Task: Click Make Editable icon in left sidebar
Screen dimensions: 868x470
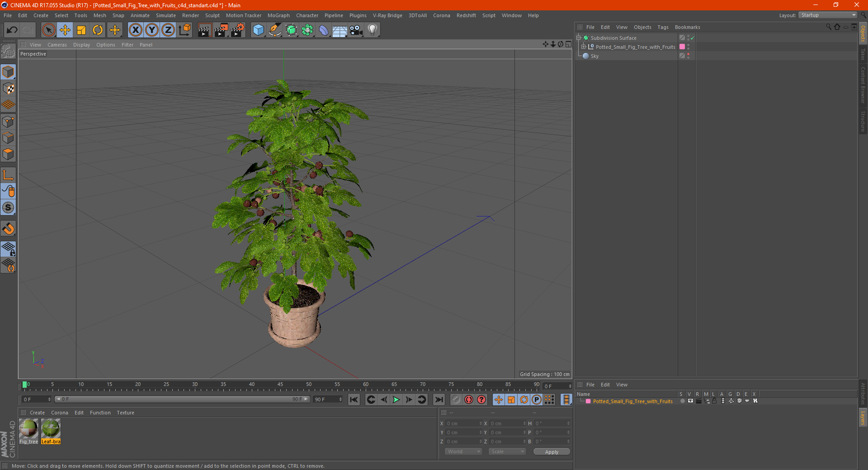Action: [x=8, y=52]
